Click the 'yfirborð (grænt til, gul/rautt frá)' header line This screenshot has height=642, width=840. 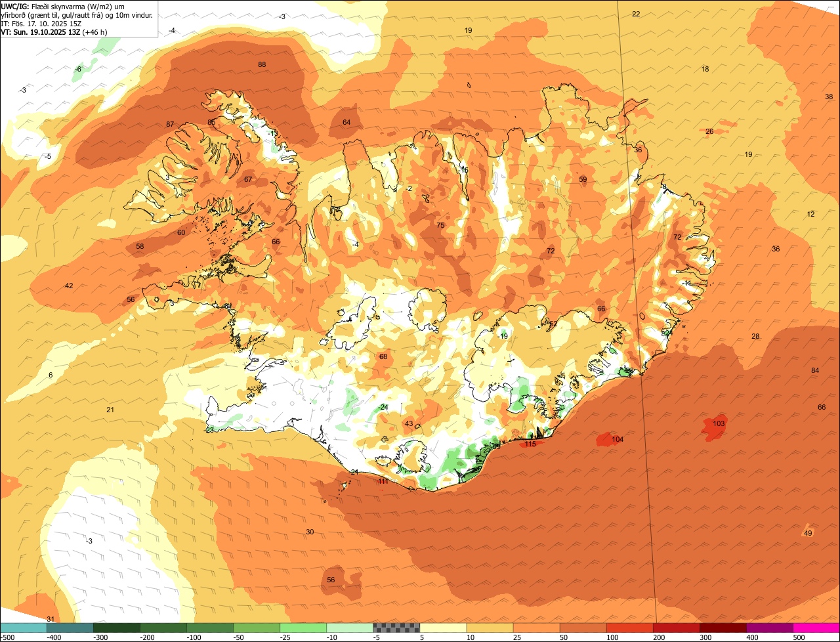pyautogui.click(x=77, y=14)
